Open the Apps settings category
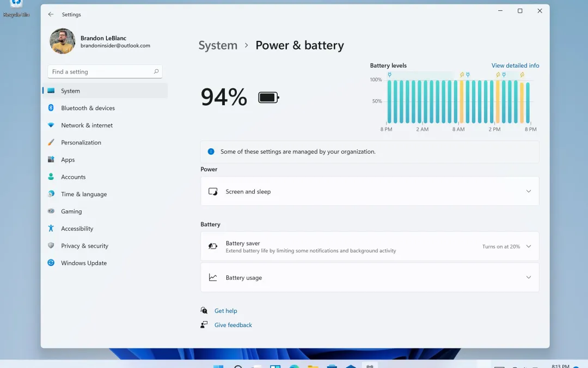Viewport: 588px width, 368px height. point(105,160)
